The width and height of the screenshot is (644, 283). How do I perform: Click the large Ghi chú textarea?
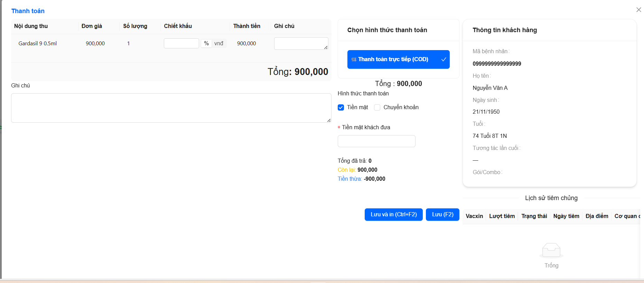pos(171,108)
